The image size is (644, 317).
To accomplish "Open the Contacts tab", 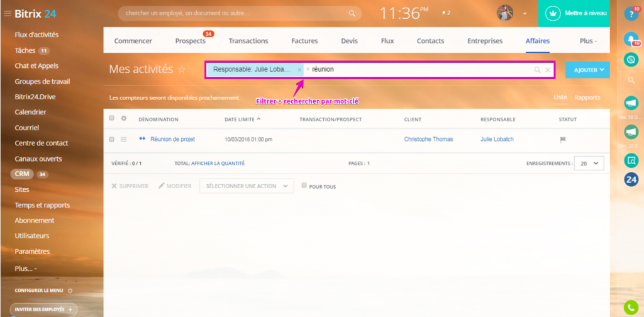I will click(x=430, y=41).
